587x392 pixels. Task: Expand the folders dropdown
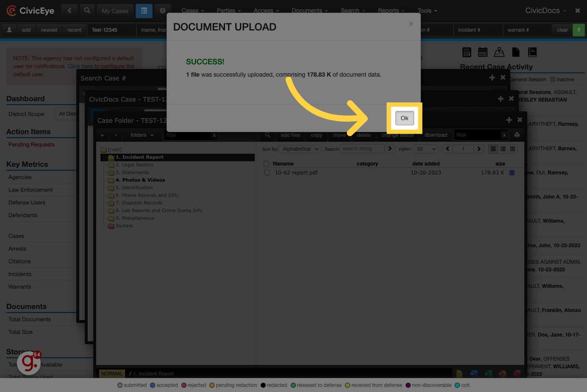[x=142, y=135]
